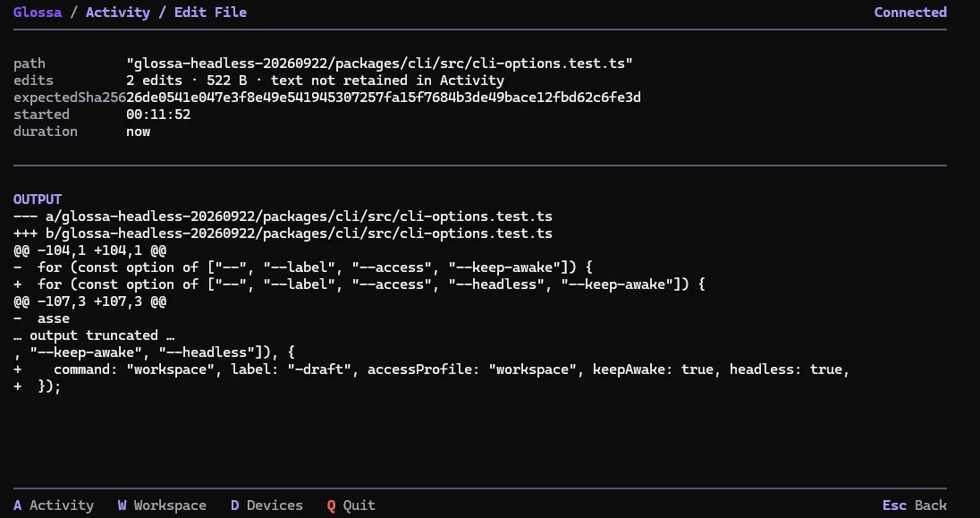Viewport: 980px width, 518px height.
Task: Open the Activity tab in bottom bar
Action: coord(54,505)
